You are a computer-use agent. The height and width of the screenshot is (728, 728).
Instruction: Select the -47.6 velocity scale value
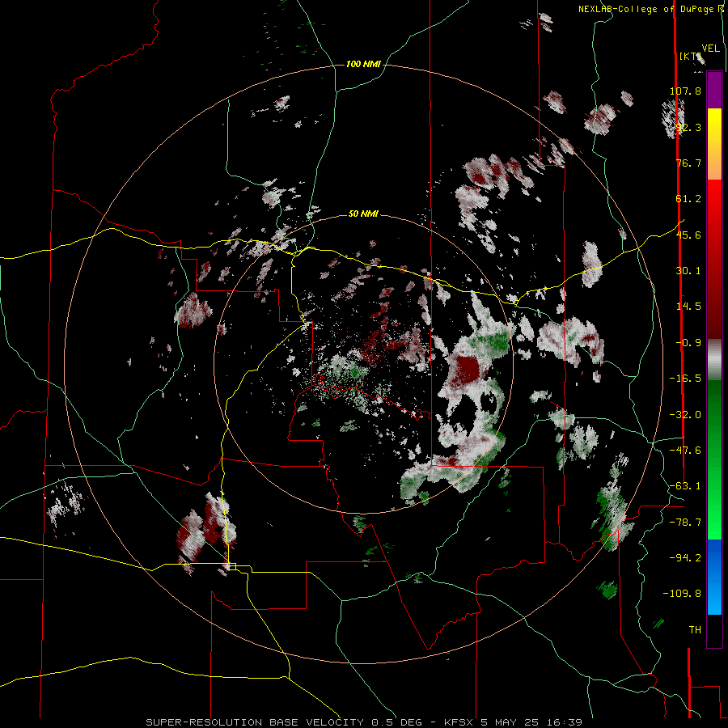click(685, 451)
